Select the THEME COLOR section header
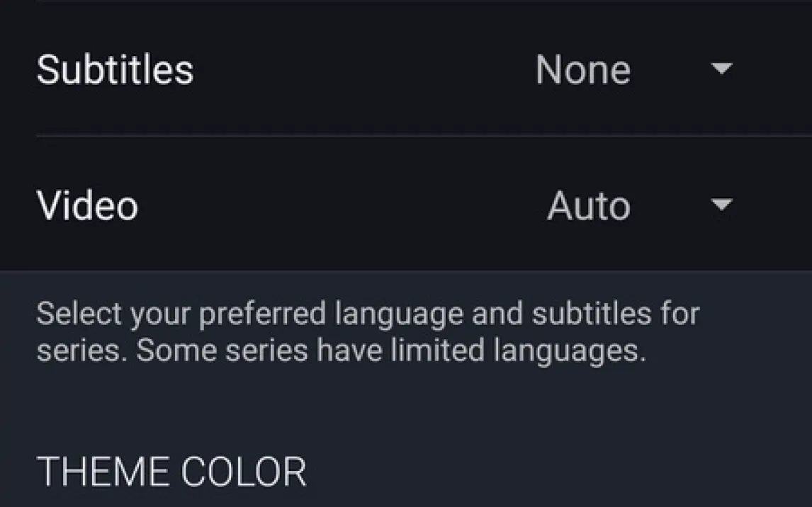 pos(171,472)
